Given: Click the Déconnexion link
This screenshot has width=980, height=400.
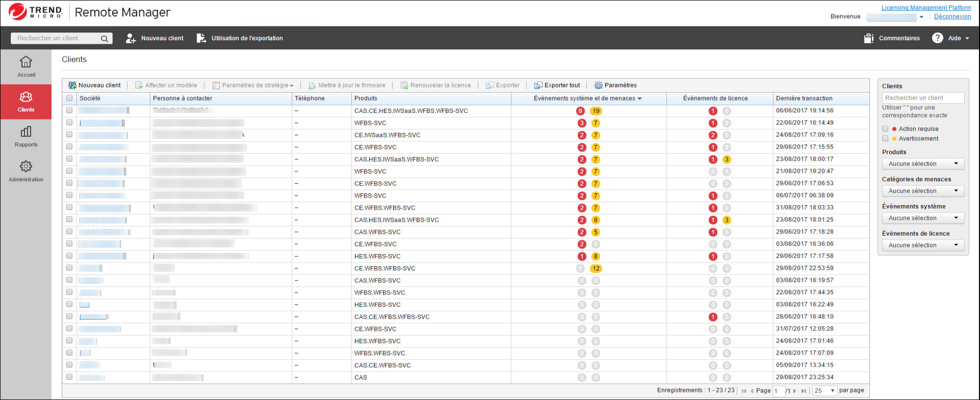Looking at the screenshot, I should [952, 16].
